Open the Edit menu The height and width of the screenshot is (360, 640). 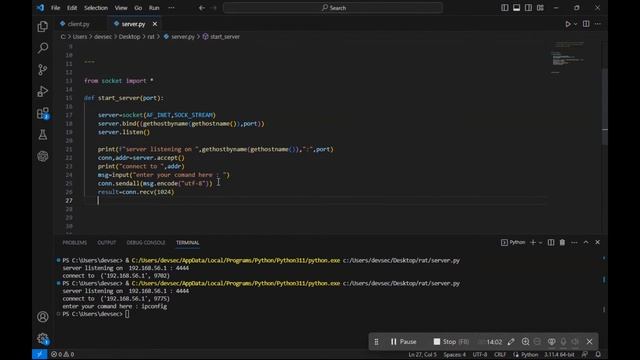tap(72, 8)
